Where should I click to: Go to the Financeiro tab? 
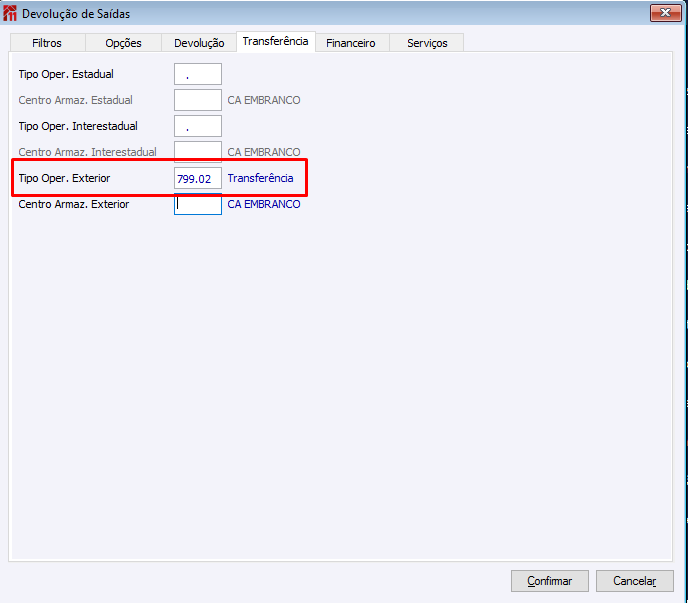[351, 43]
